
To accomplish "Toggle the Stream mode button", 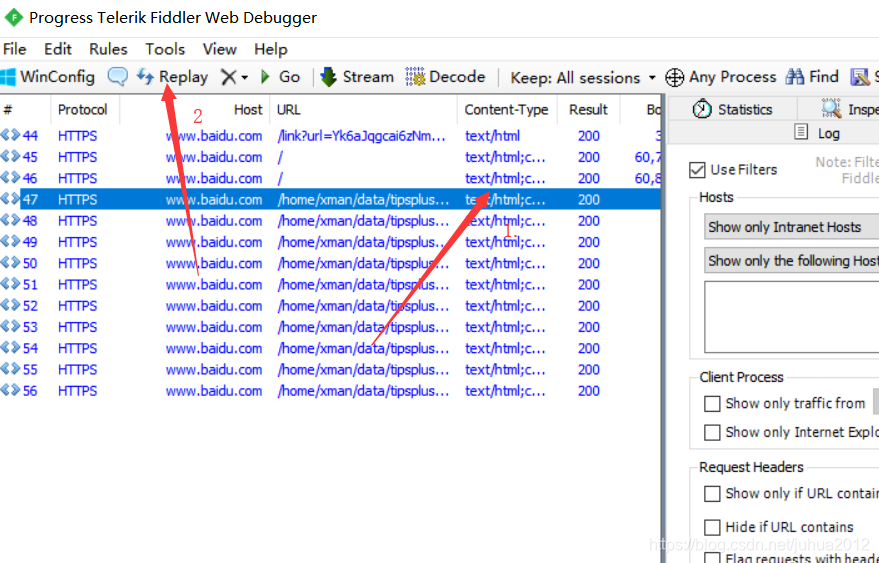I will coord(357,77).
